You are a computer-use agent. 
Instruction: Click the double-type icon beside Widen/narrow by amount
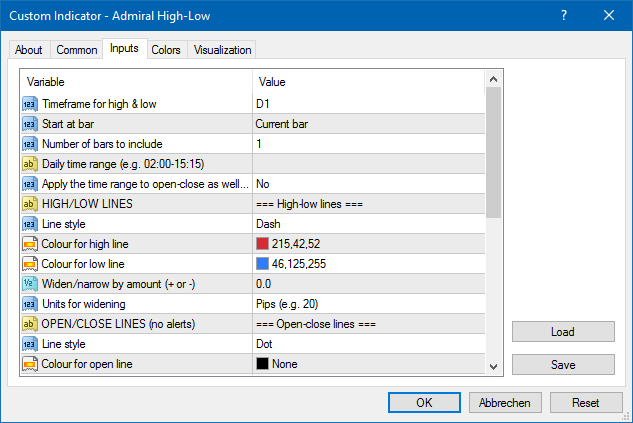pyautogui.click(x=30, y=284)
